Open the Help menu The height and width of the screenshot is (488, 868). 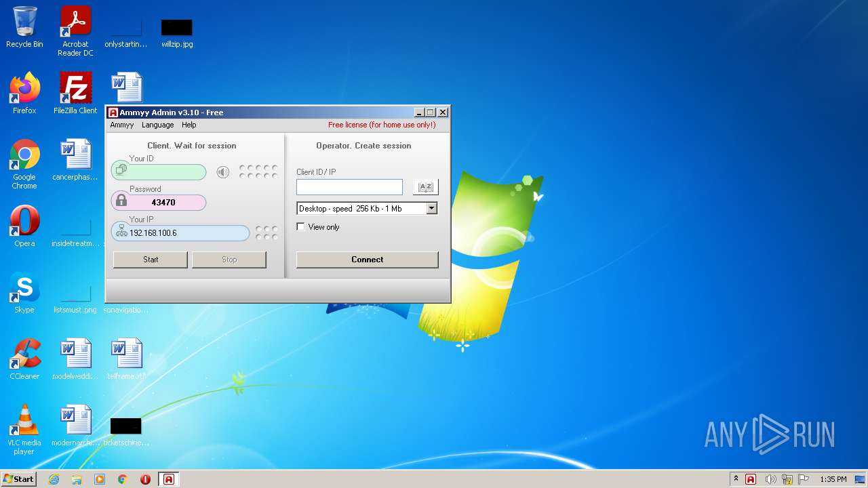[x=189, y=125]
